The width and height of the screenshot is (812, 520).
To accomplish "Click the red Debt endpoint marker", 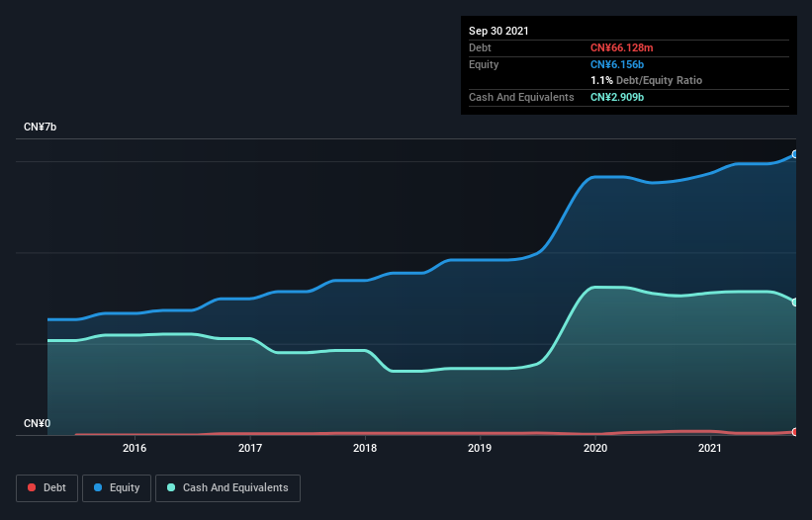I will [x=795, y=432].
